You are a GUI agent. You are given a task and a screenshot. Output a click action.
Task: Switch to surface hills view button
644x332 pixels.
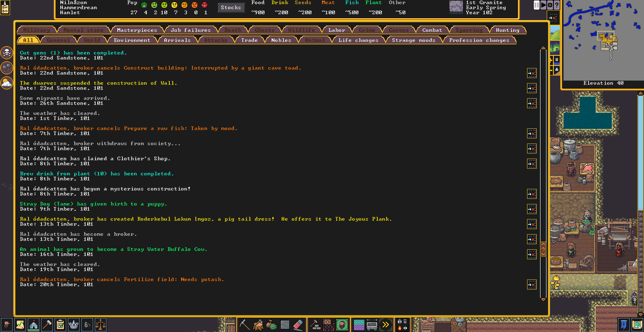(555, 33)
